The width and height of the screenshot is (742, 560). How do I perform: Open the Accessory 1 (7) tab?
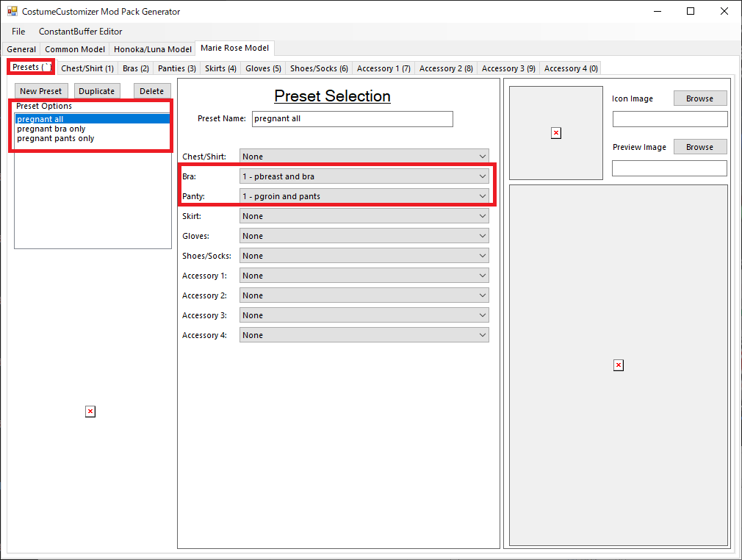[383, 68]
